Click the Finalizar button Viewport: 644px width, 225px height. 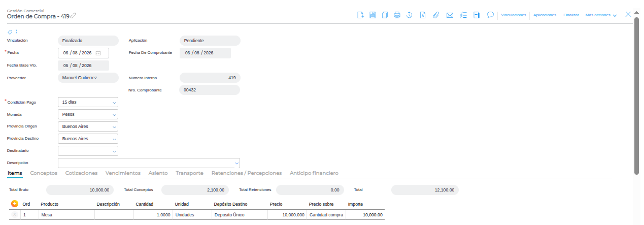click(x=571, y=15)
